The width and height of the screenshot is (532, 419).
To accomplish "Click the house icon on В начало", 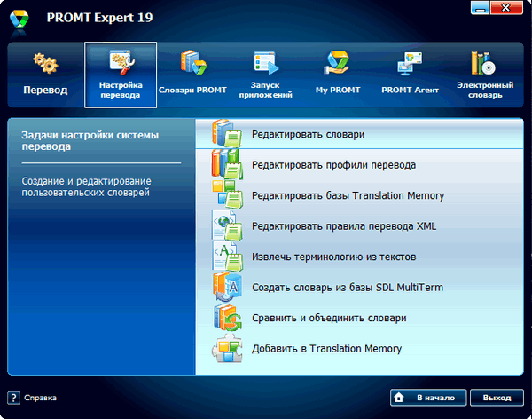I will (x=399, y=398).
